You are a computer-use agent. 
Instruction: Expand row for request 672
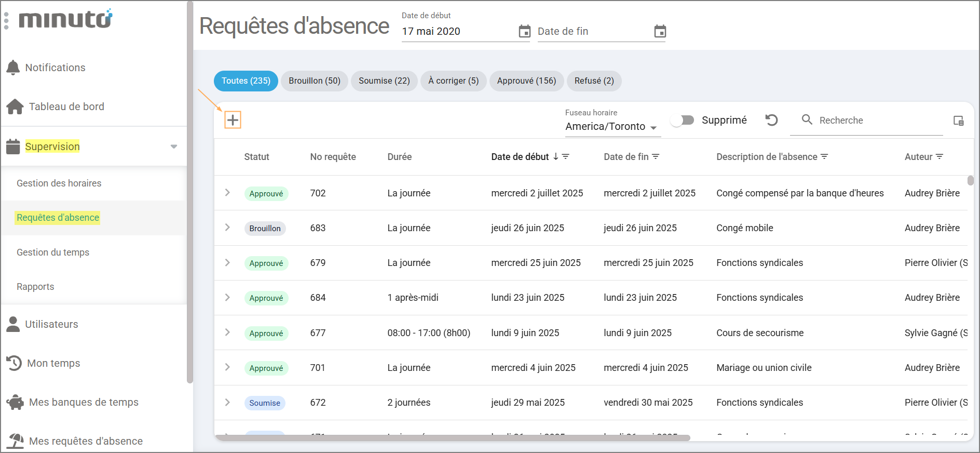(x=227, y=402)
